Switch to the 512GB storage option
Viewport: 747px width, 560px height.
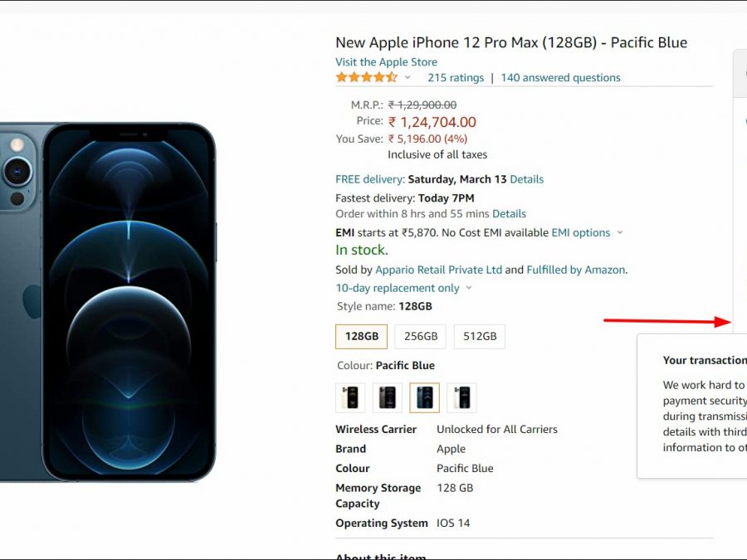(480, 336)
